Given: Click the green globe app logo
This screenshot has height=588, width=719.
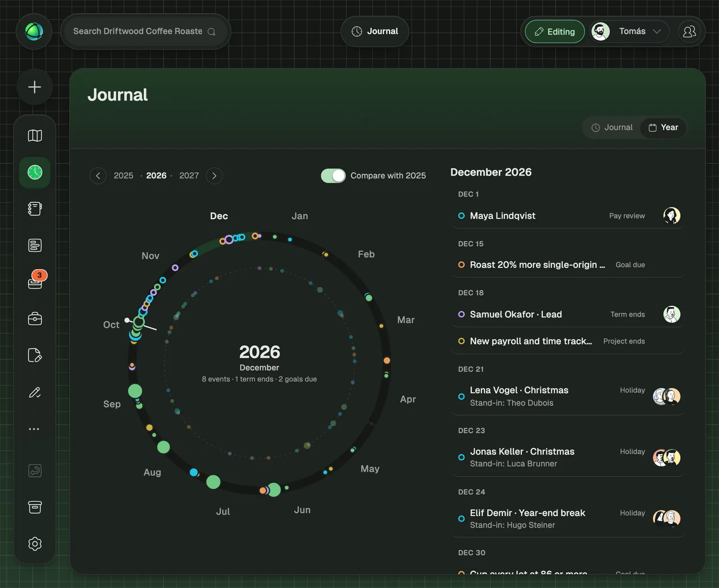Looking at the screenshot, I should click(34, 31).
